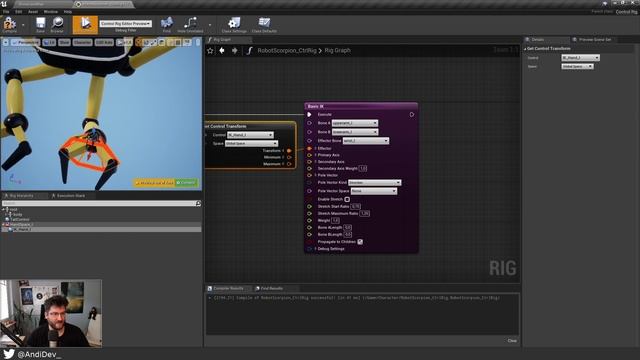Click the Maximum output pin
640x360 pixels.
click(289, 164)
